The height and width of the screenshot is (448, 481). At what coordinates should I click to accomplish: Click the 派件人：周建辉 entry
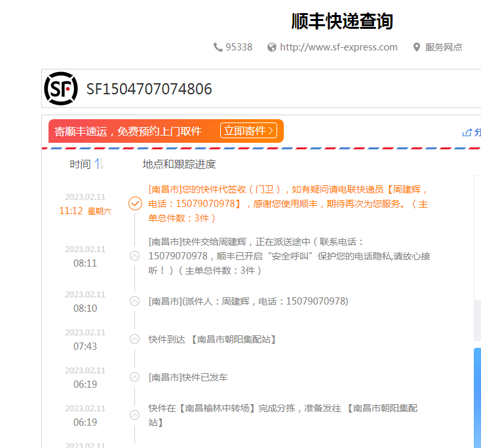point(248,301)
